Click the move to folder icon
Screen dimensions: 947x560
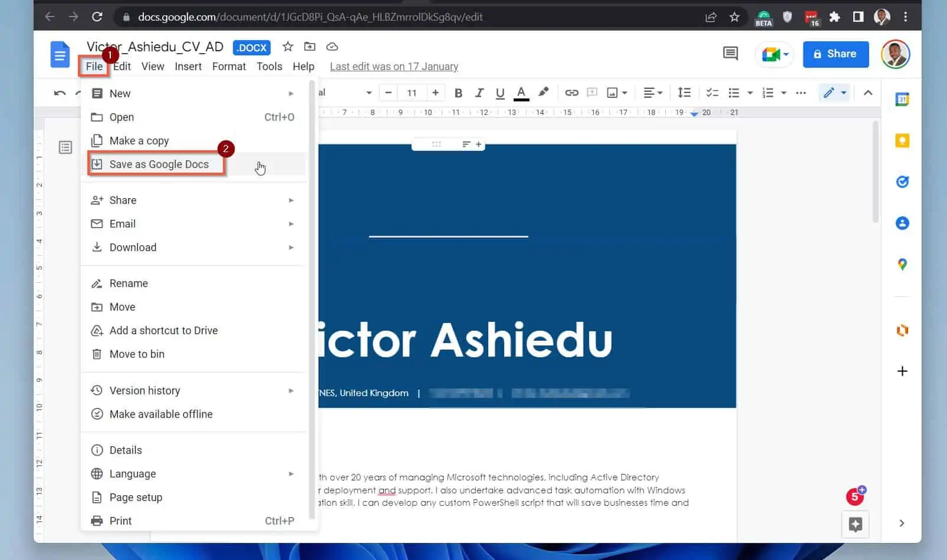point(310,47)
